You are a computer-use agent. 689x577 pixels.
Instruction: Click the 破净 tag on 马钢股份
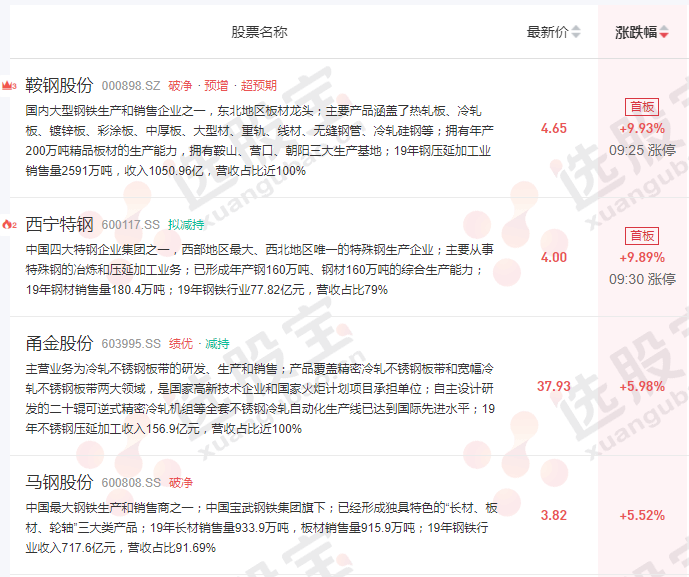[x=181, y=483]
